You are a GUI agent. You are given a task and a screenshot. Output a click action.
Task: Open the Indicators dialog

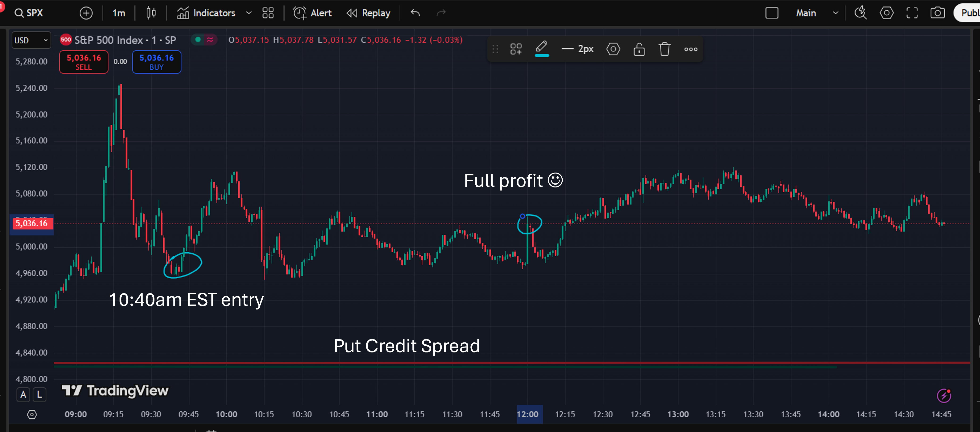click(x=206, y=13)
